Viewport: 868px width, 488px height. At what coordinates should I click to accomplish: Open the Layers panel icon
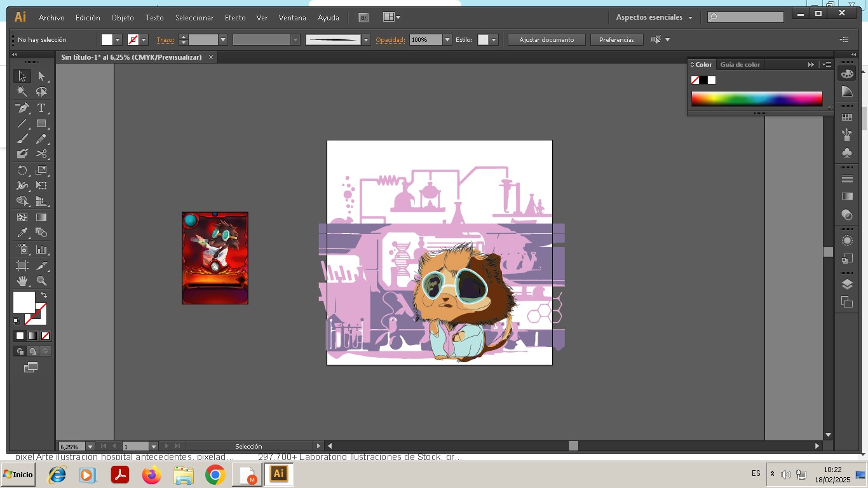coord(847,284)
